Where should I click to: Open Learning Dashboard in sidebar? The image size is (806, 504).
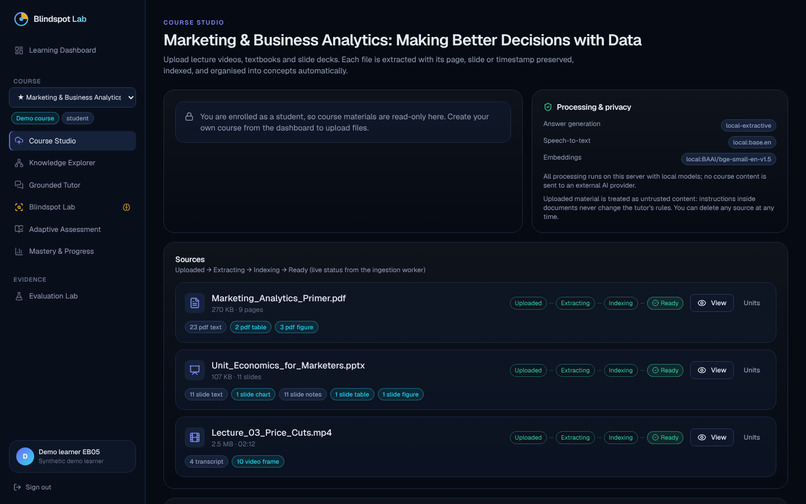(72, 50)
